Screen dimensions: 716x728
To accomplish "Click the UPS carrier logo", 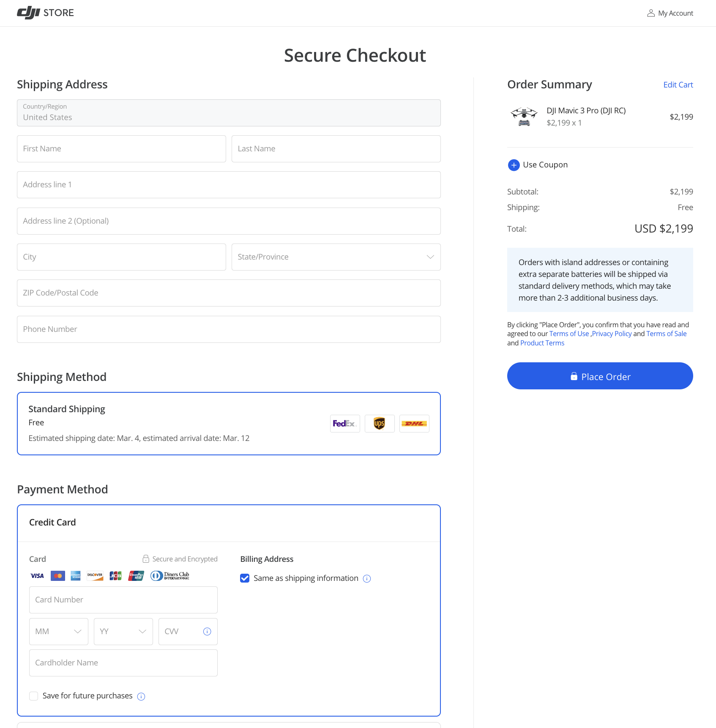I will tap(380, 424).
